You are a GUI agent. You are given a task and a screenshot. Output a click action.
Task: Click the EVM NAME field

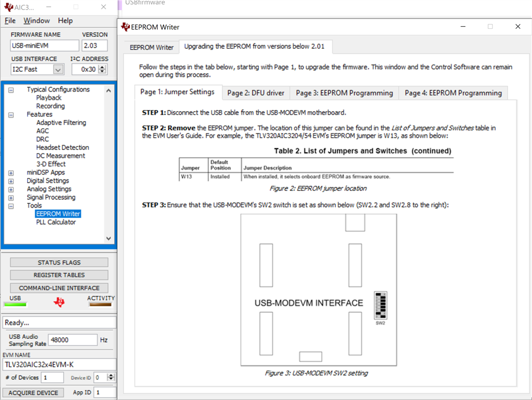[x=59, y=364]
